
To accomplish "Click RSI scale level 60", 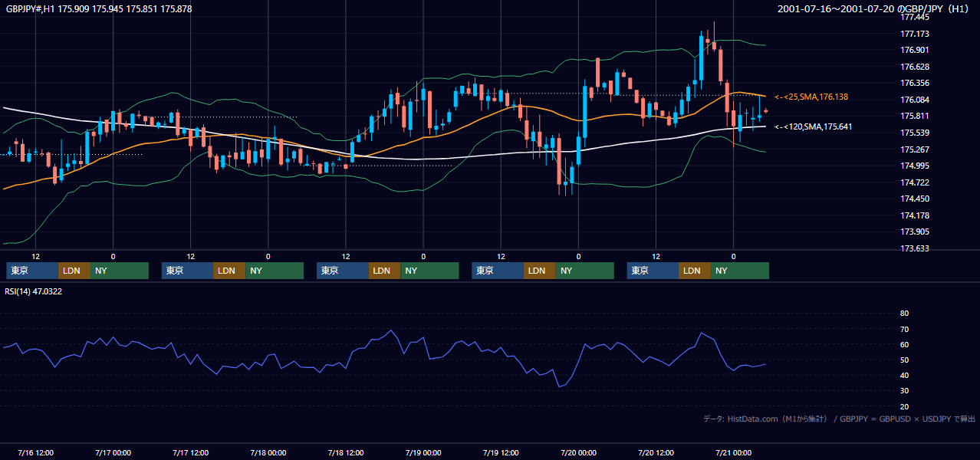I will click(x=904, y=344).
